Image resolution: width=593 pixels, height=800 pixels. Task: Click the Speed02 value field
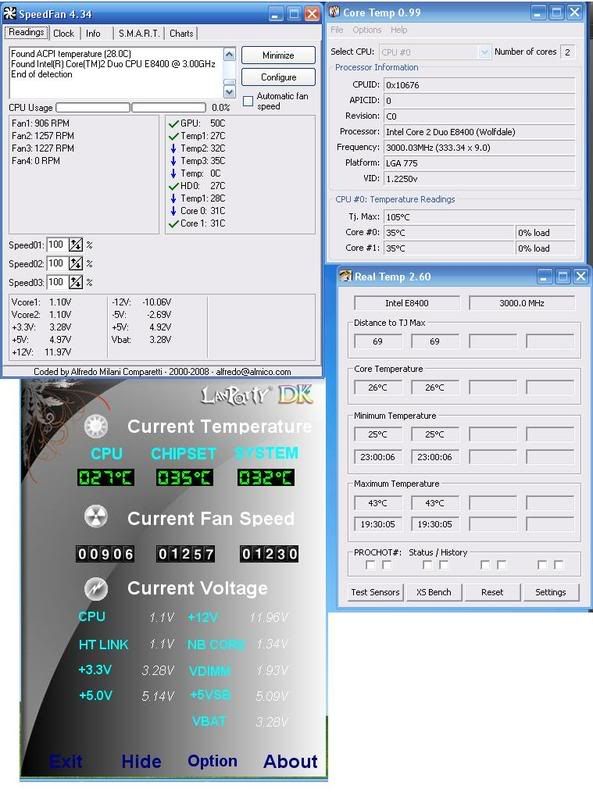coord(57,264)
